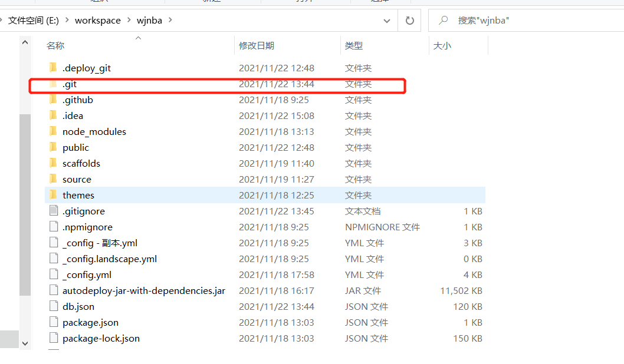Navigate to workspace in the breadcrumb path
Image resolution: width=624 pixels, height=364 pixels.
point(97,21)
